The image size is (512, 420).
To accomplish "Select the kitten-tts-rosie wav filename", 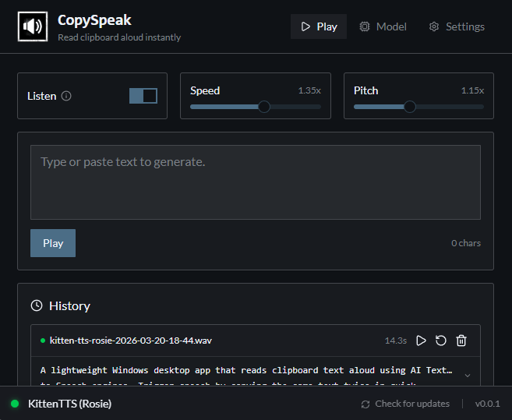I will [129, 341].
